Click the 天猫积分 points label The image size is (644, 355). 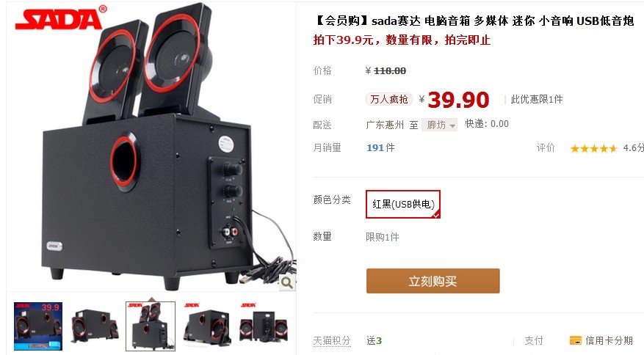pos(332,340)
